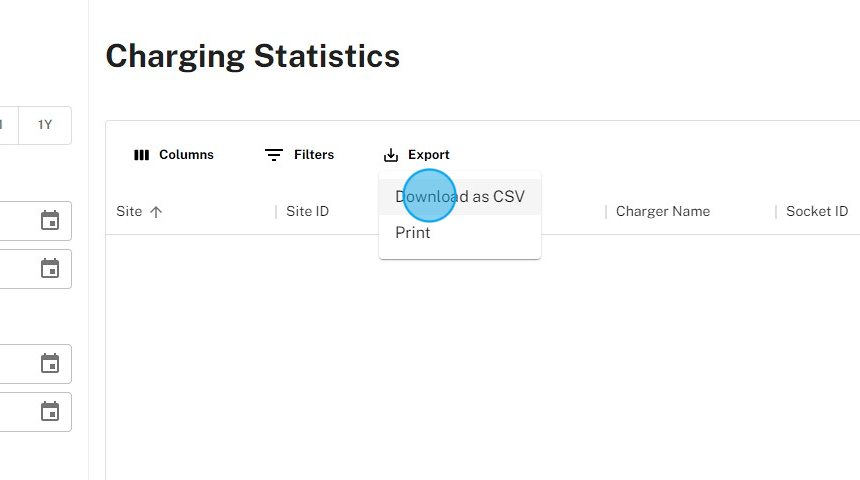Image resolution: width=860 pixels, height=480 pixels.
Task: Sort by the Site column header
Action: (x=129, y=212)
